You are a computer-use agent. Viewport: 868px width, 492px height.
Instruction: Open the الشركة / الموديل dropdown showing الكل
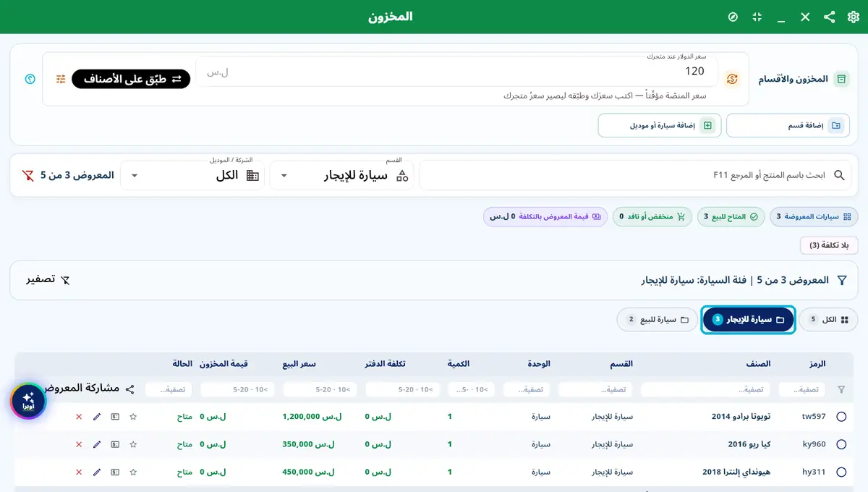(192, 175)
